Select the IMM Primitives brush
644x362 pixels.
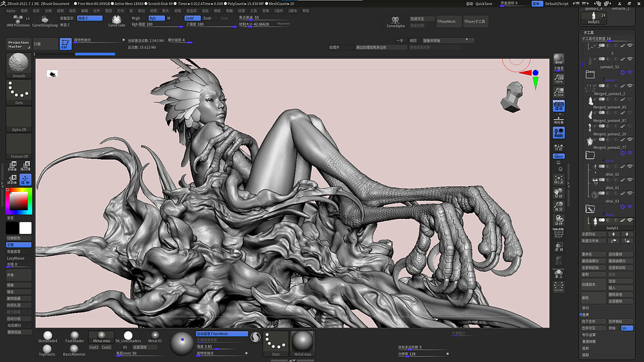click(17, 21)
